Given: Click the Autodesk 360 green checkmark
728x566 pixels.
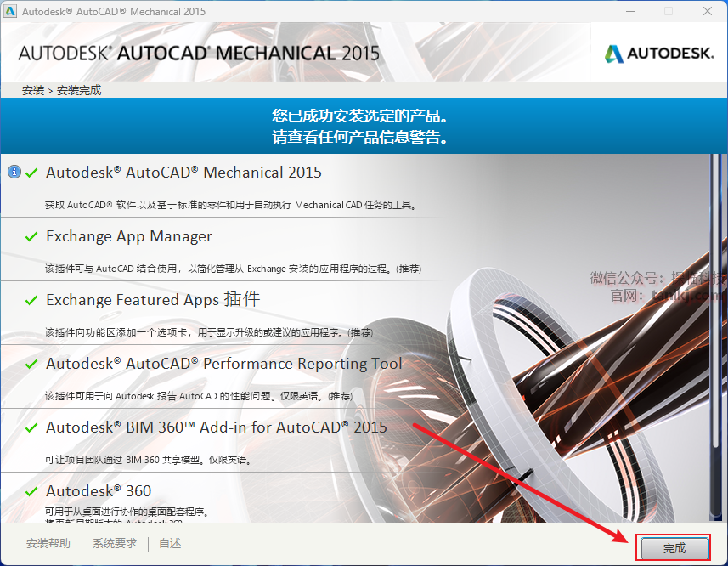Looking at the screenshot, I should click(x=31, y=491).
